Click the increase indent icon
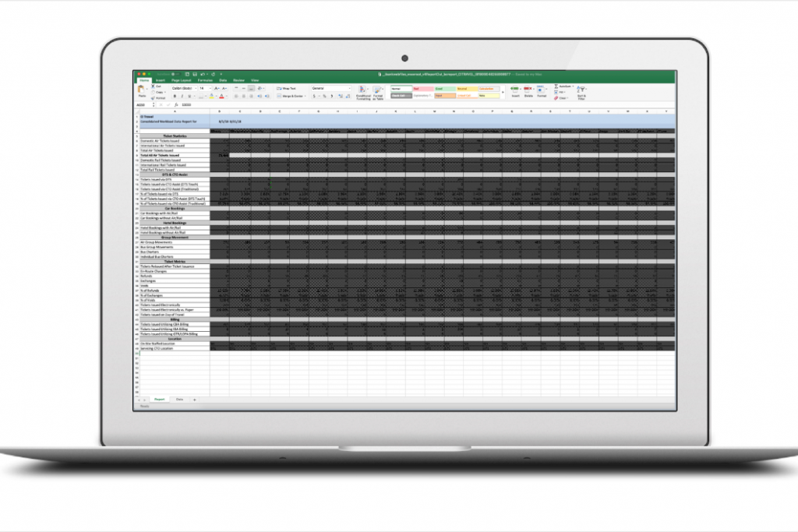798x532 pixels. click(x=267, y=96)
